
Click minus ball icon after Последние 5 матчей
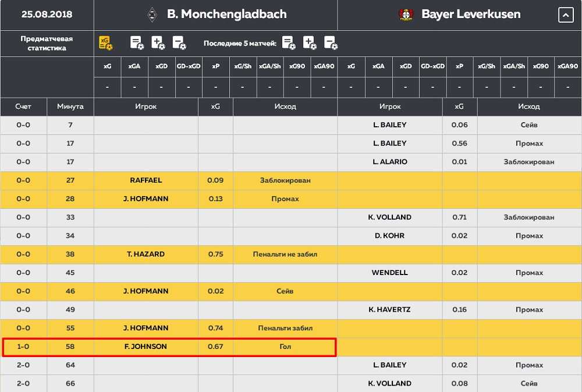pyautogui.click(x=331, y=42)
